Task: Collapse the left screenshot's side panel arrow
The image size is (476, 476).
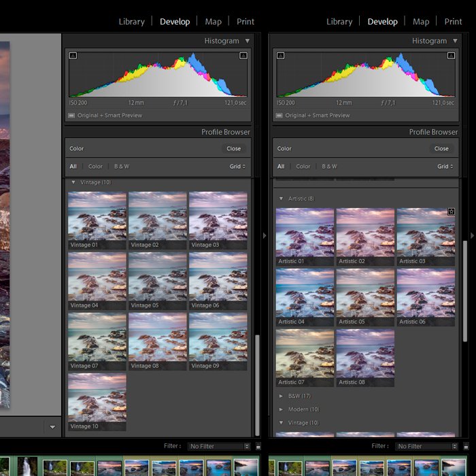Action: tap(265, 235)
